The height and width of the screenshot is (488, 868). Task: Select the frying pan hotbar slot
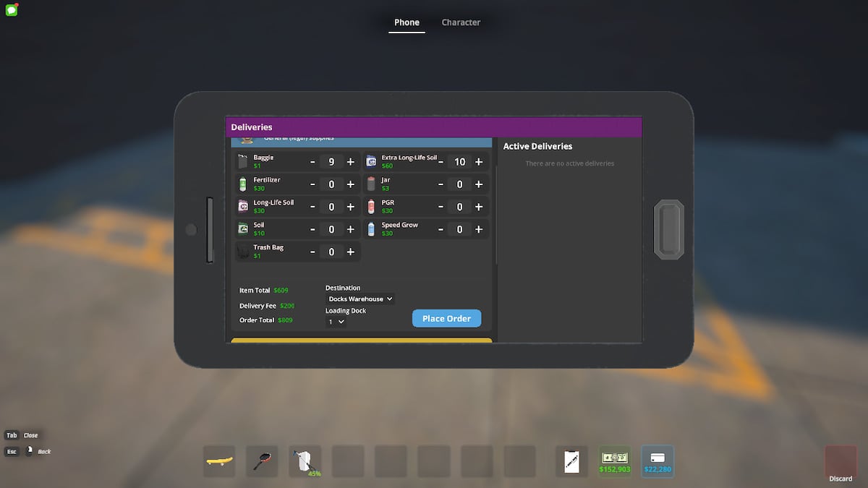point(262,461)
